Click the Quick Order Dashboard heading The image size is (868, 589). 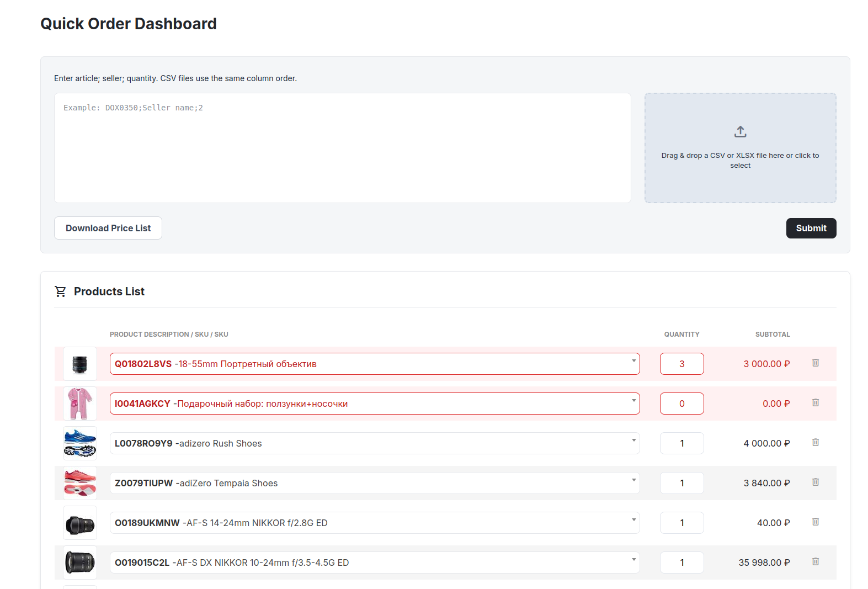129,24
